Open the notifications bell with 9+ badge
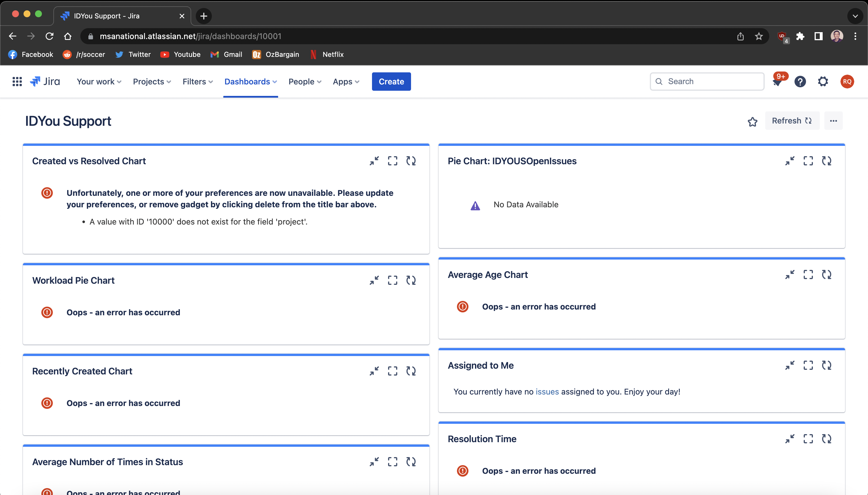 pyautogui.click(x=777, y=82)
